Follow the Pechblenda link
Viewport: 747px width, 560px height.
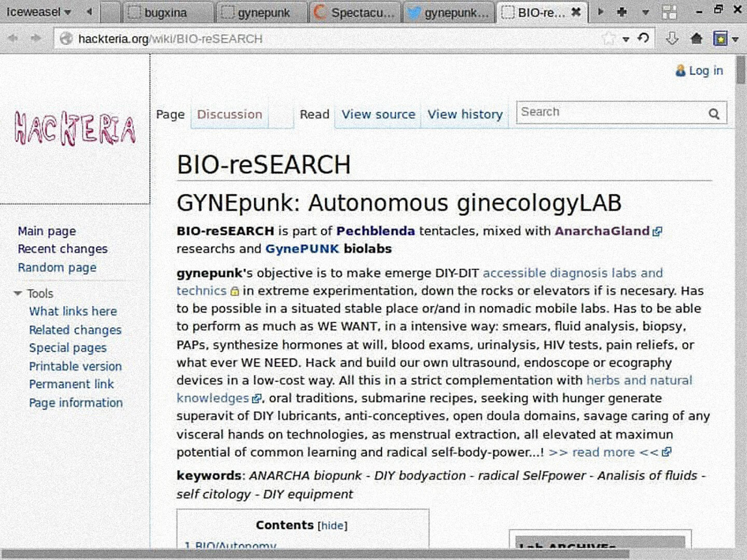(376, 231)
